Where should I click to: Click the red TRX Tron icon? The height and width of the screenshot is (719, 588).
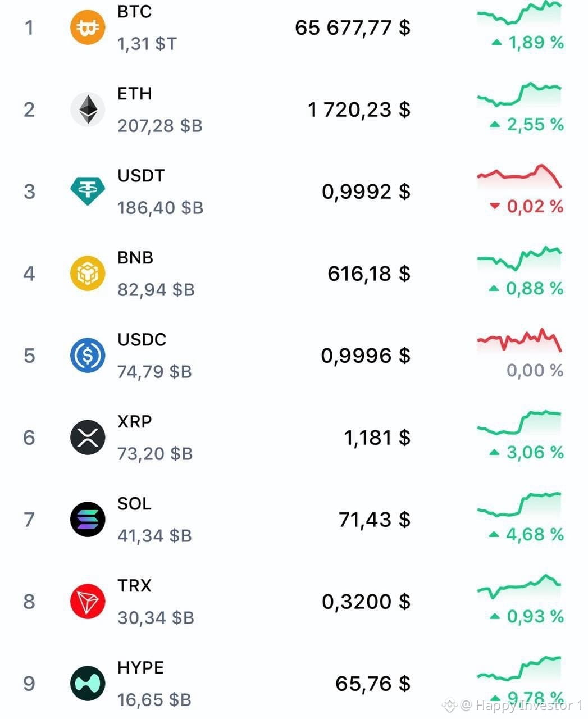[88, 602]
